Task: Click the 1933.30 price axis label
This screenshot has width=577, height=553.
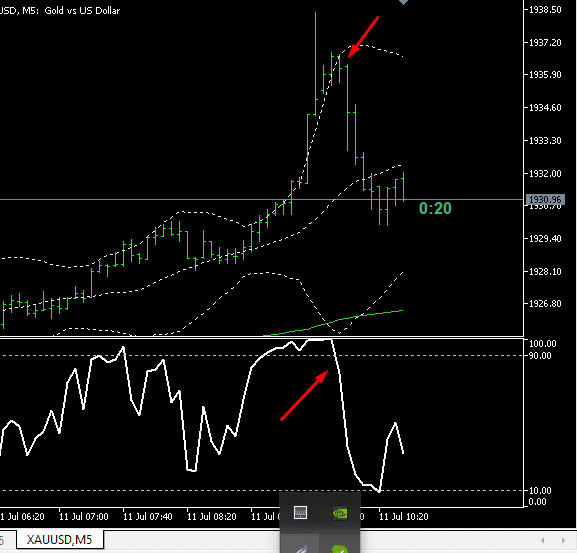Action: 545,141
